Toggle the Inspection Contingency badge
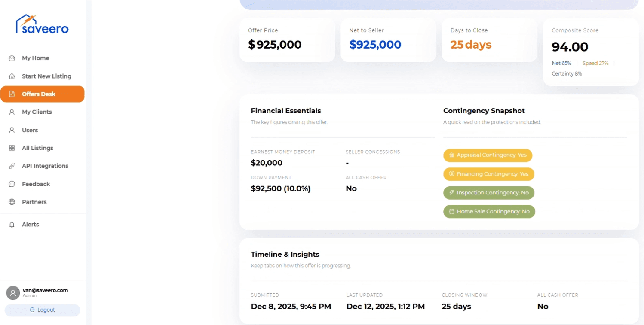 click(x=488, y=193)
